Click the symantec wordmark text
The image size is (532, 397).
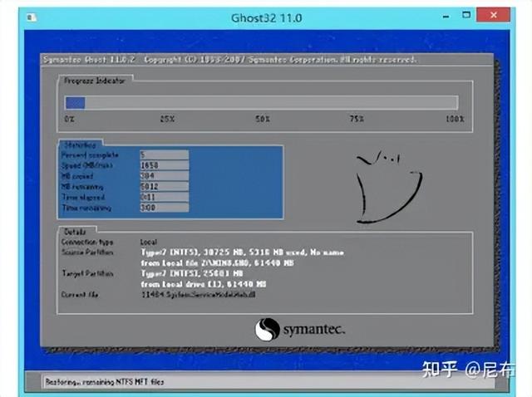pos(314,330)
